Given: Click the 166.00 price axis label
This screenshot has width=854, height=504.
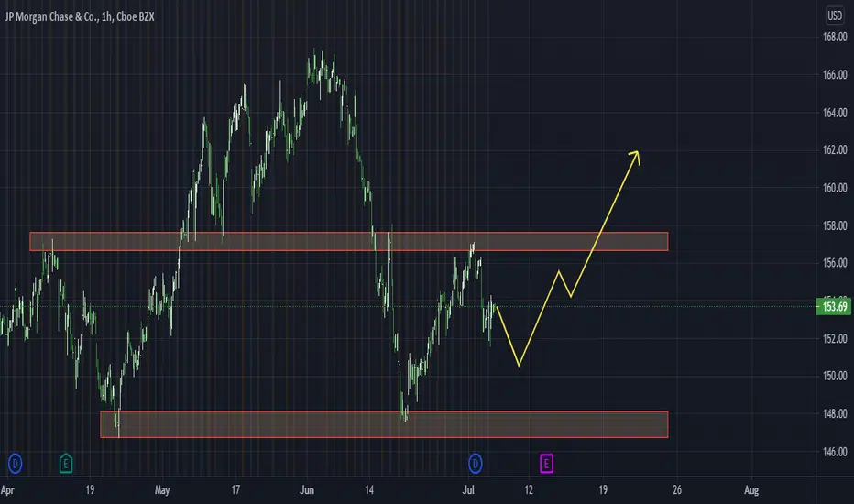Looking at the screenshot, I should point(835,74).
